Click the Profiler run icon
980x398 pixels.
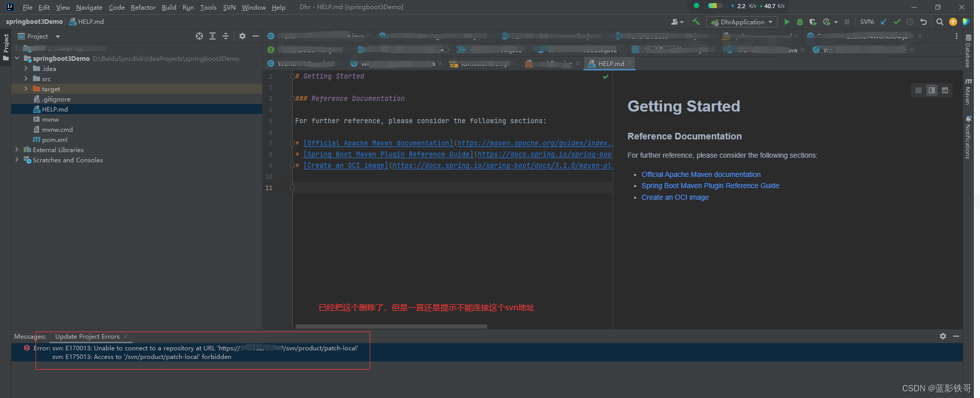pos(826,22)
